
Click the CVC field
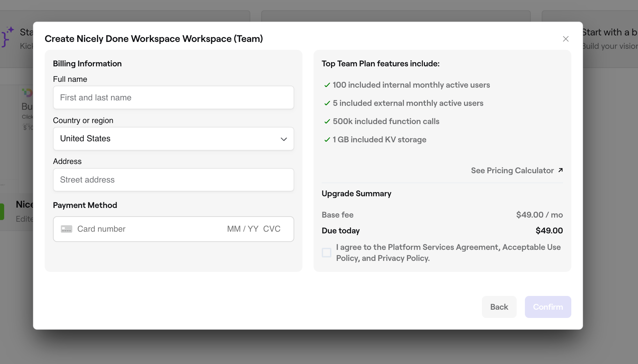click(272, 229)
